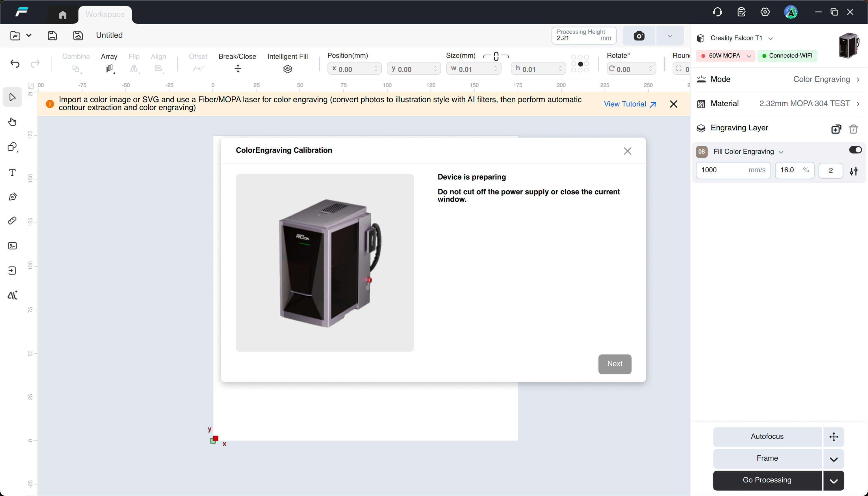
Task: Open the settings gear
Action: [765, 12]
